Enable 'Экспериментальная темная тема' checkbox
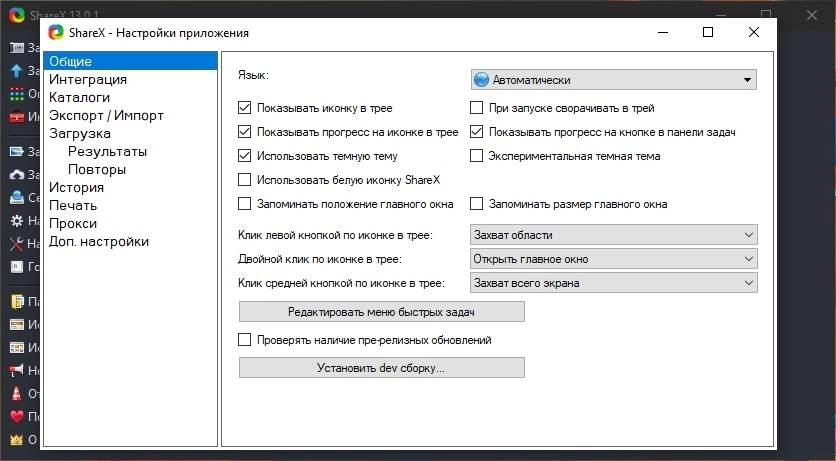 tap(476, 156)
